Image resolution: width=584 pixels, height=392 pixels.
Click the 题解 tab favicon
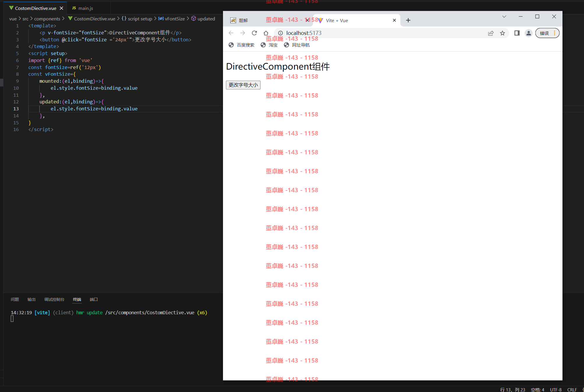pos(233,20)
